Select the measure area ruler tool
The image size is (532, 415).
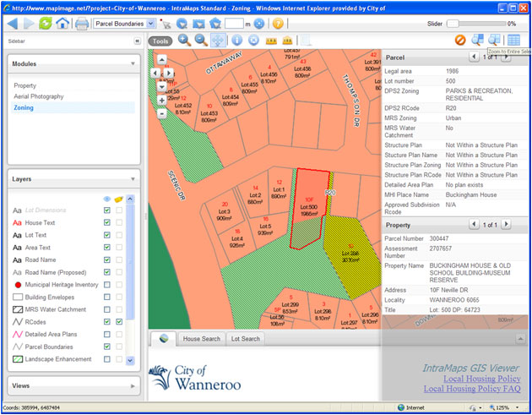287,41
